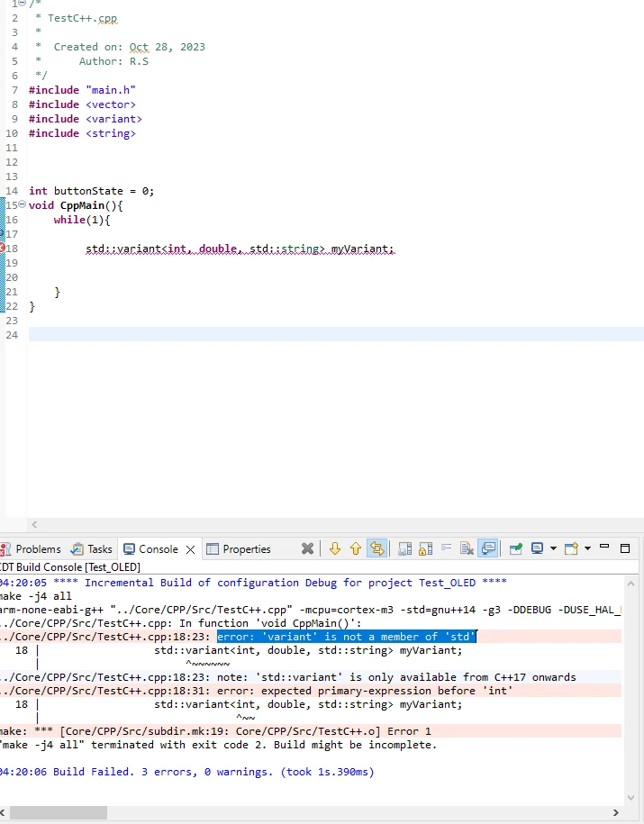Image resolution: width=644 pixels, height=824 pixels.
Task: Click Display Selected Console monitor icon
Action: (537, 548)
